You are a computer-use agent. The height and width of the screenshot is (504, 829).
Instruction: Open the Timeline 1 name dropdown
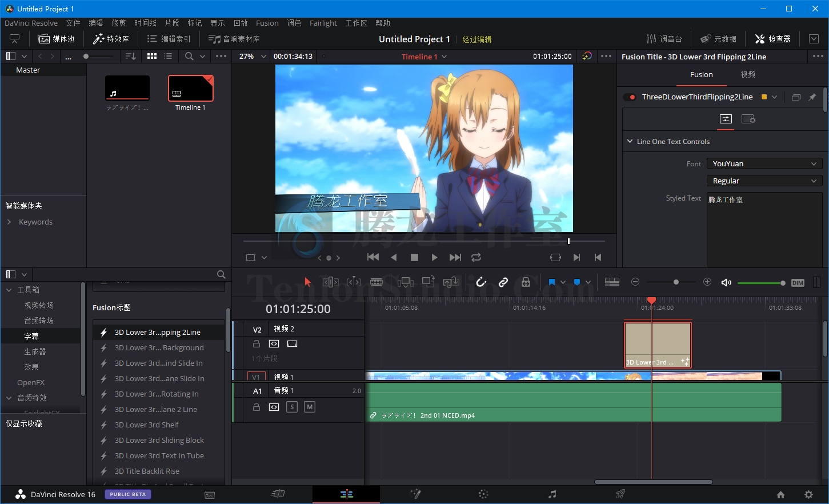(x=424, y=57)
